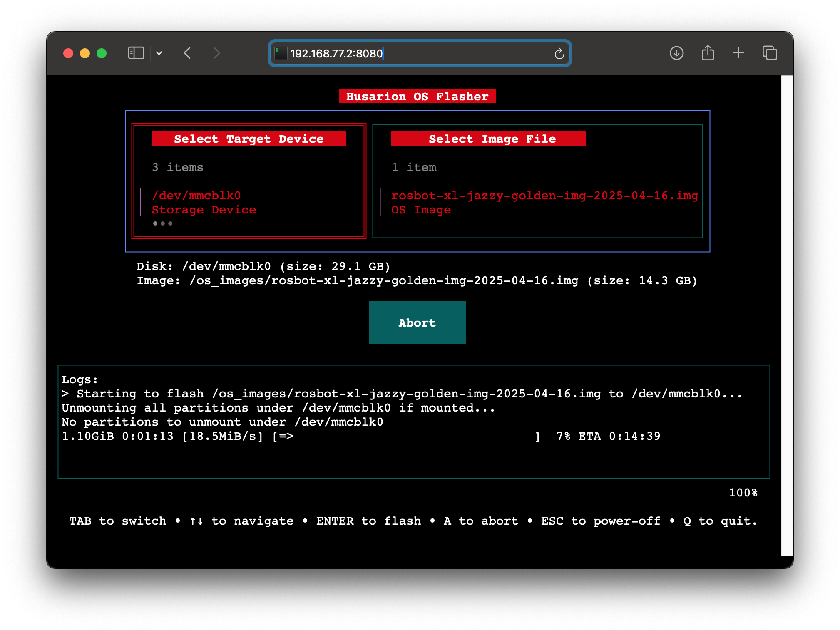The height and width of the screenshot is (630, 840).
Task: Show the Safari sidebar
Action: tap(136, 53)
